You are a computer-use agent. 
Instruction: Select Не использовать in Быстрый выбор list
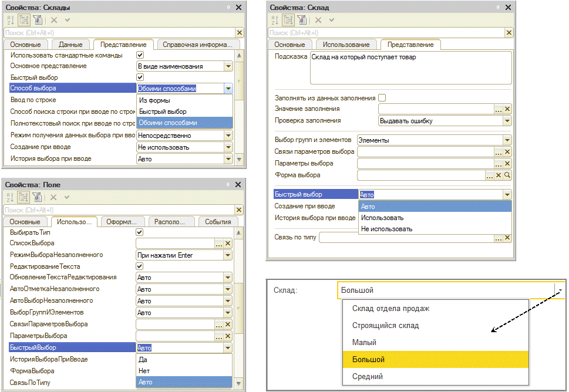click(x=386, y=229)
